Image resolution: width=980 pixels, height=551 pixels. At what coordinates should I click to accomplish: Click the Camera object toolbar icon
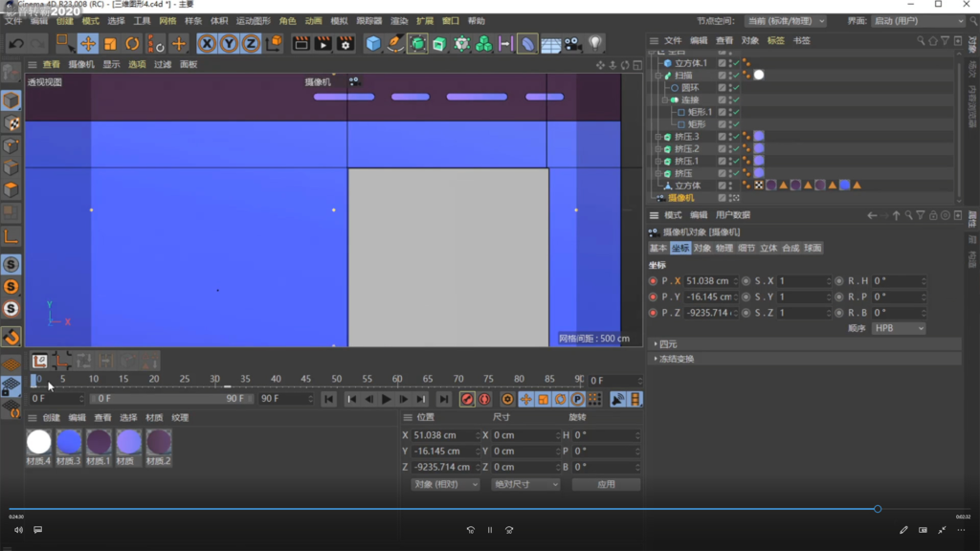coord(572,44)
